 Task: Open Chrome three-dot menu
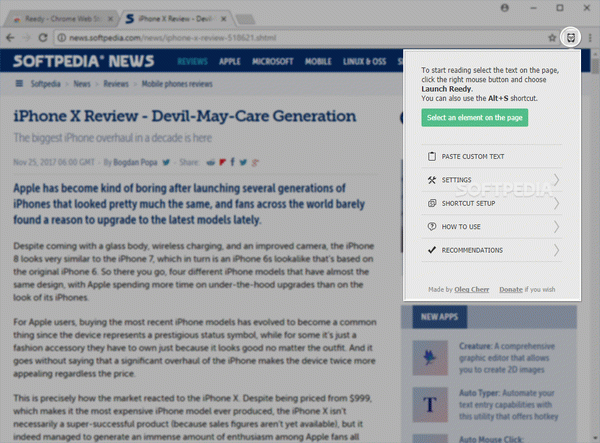point(590,37)
